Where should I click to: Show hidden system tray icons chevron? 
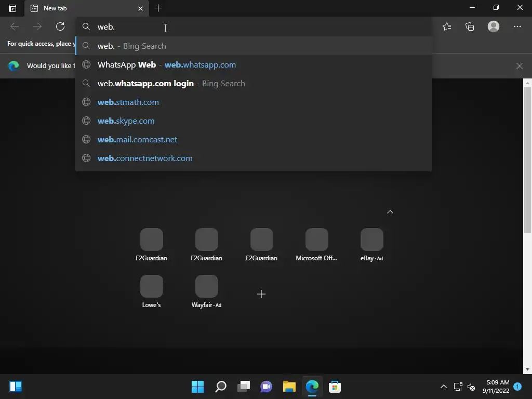tap(444, 387)
